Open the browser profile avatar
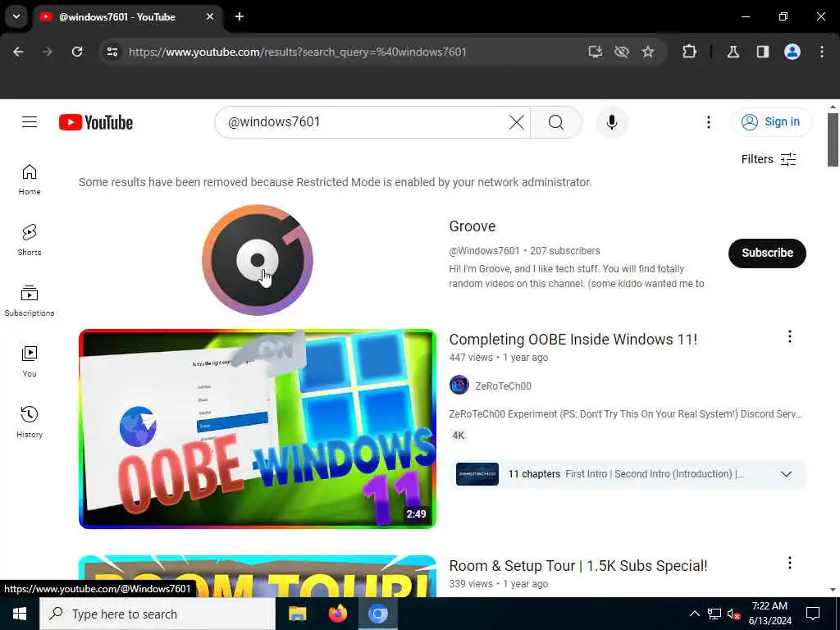 click(792, 52)
